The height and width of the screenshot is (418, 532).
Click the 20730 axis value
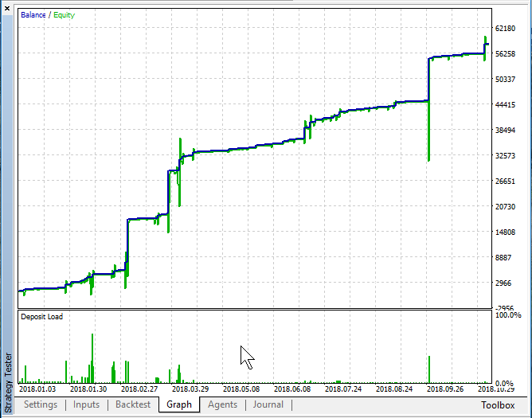click(505, 206)
